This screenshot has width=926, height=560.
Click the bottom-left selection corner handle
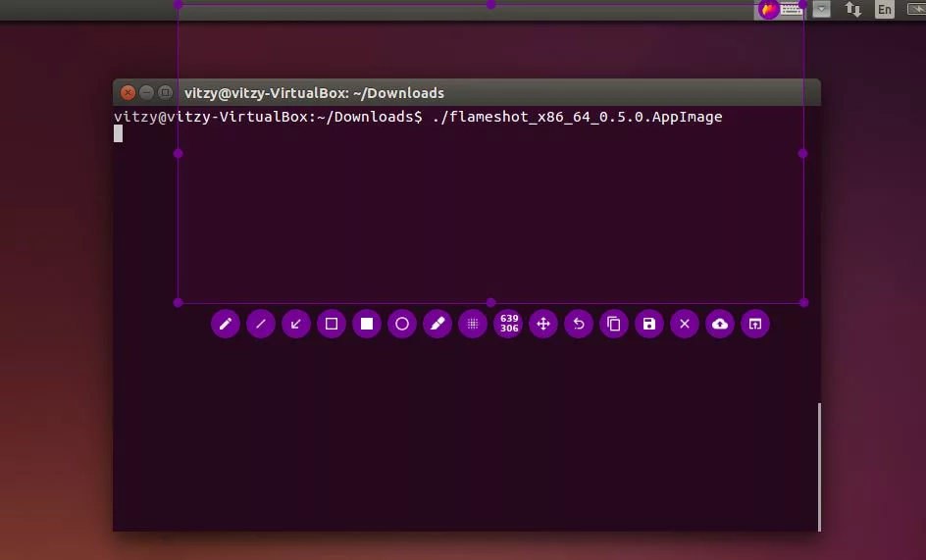point(179,302)
